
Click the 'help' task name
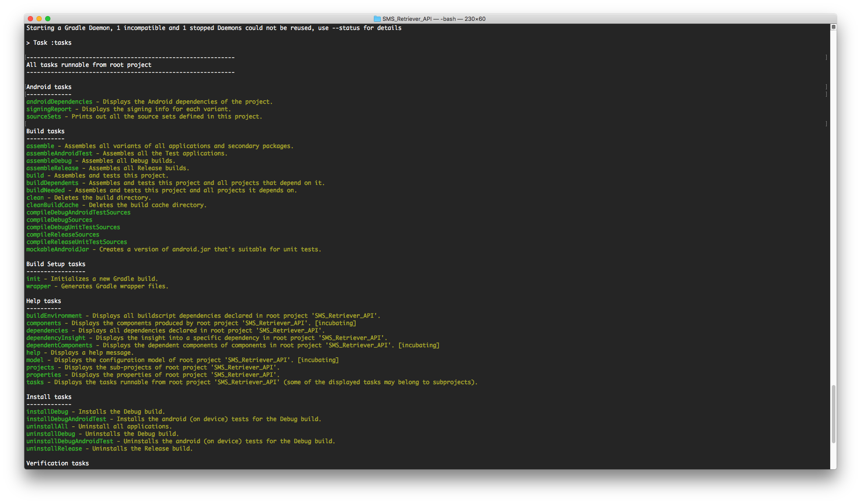click(33, 352)
